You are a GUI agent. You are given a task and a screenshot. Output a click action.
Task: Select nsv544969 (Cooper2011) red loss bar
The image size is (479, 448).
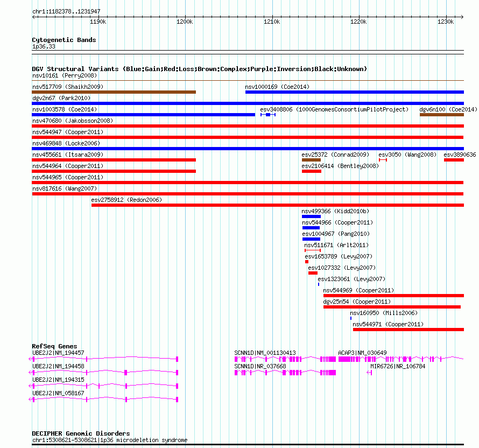click(x=393, y=296)
